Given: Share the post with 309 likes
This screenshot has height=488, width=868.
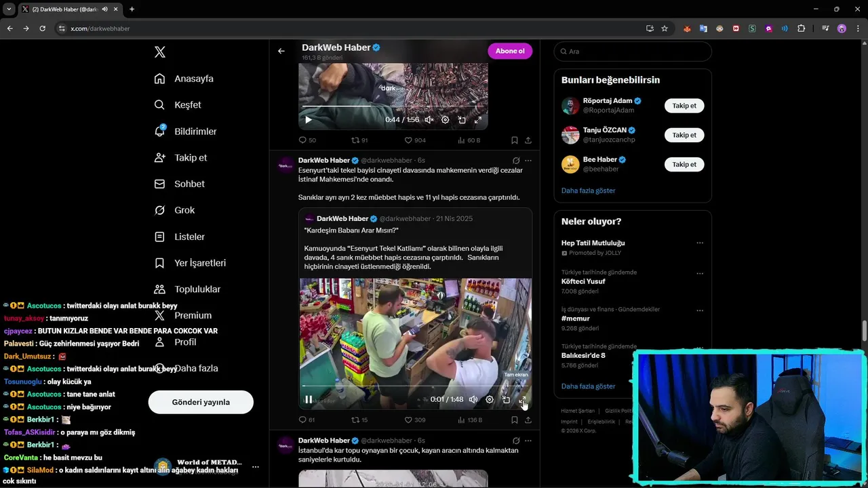Looking at the screenshot, I should point(528,420).
